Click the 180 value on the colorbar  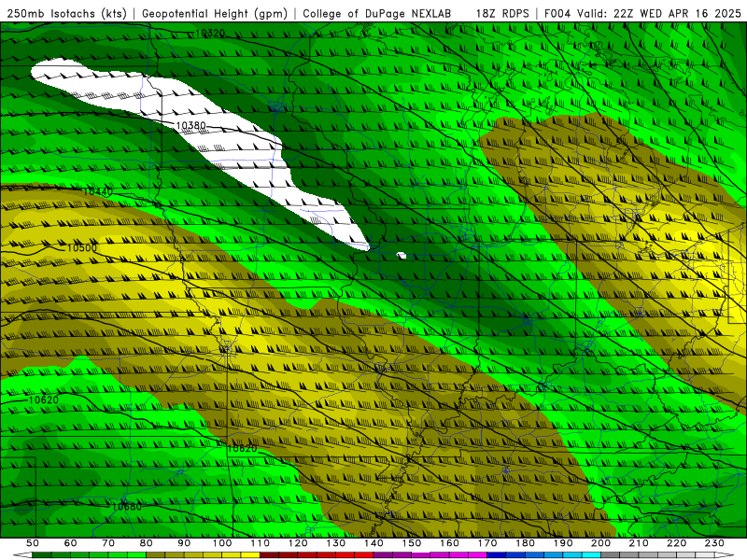pyautogui.click(x=525, y=543)
